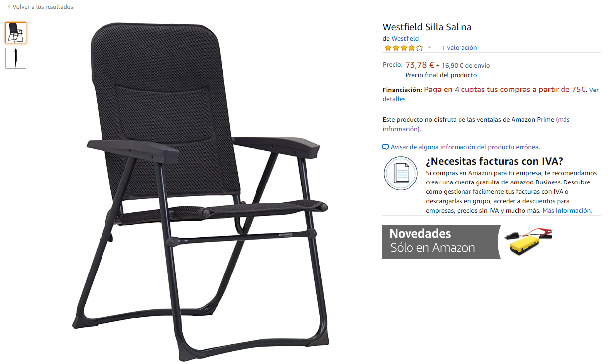Click the four-star rating icons
614x364 pixels.
tap(404, 48)
